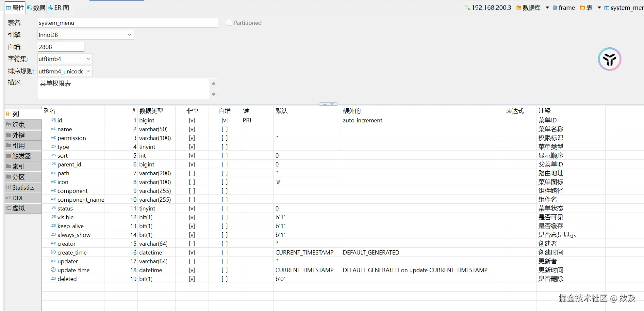The height and width of the screenshot is (311, 644).
Task: Click the frame schema icon in breadcrumb
Action: tap(555, 8)
